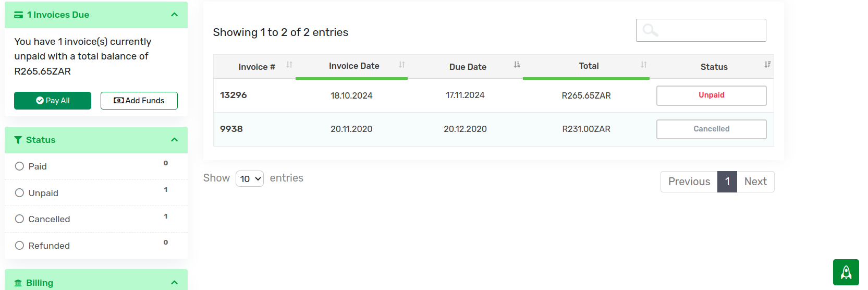868x290 pixels.
Task: Click the Pay All button
Action: point(53,101)
